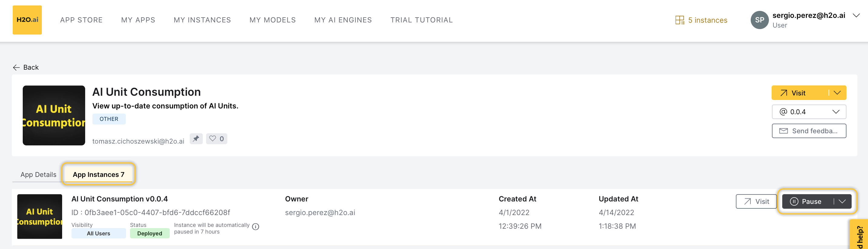Image resolution: width=868 pixels, height=249 pixels.
Task: Click the SP user avatar
Action: [759, 20]
